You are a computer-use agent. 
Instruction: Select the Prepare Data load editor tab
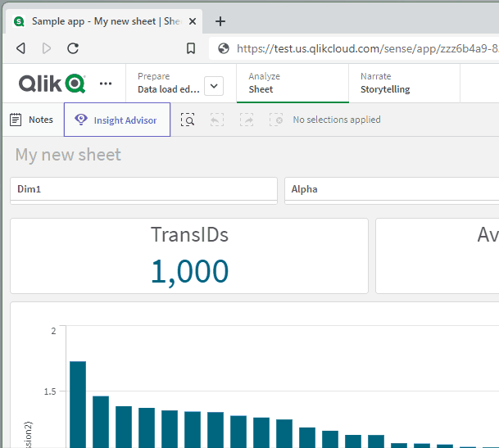pyautogui.click(x=168, y=84)
